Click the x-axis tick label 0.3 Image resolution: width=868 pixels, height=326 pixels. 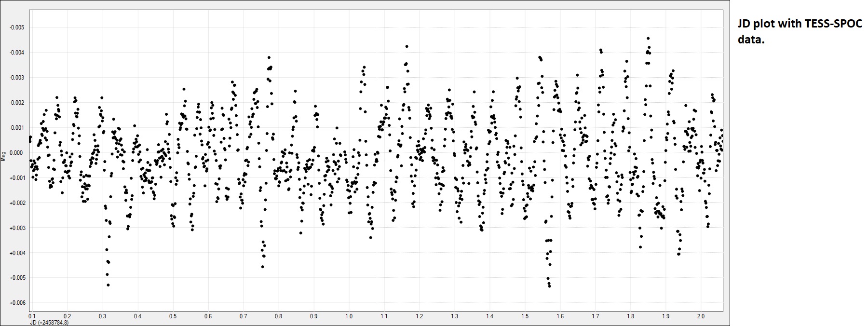tap(103, 316)
